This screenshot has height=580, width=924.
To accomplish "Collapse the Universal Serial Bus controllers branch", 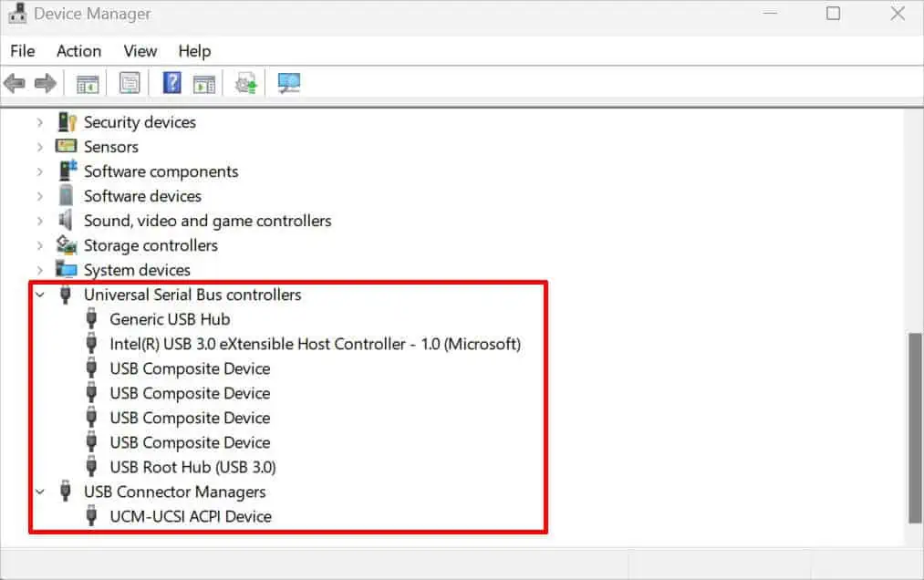I will tap(39, 295).
